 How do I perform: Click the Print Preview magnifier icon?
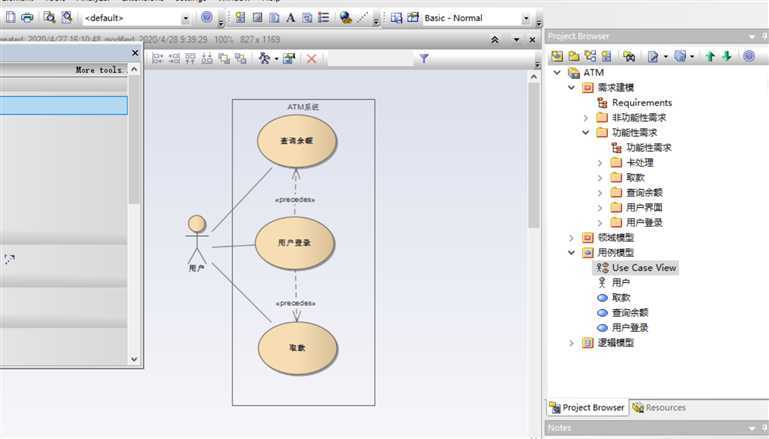(x=49, y=18)
